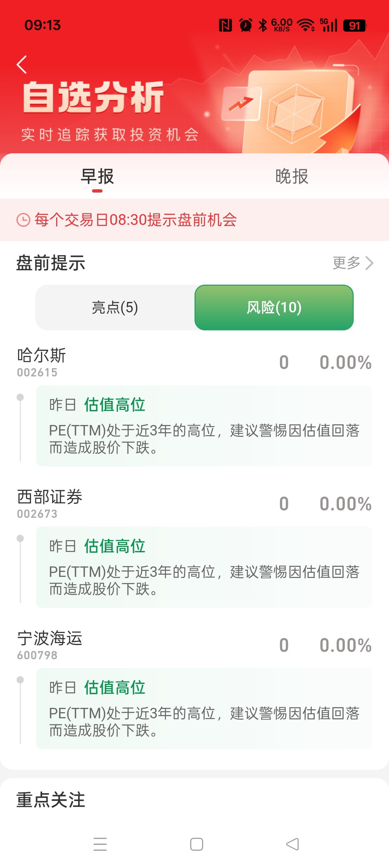Open 哈尔斯 002615 stock entry
389x868 pixels.
[x=194, y=362]
